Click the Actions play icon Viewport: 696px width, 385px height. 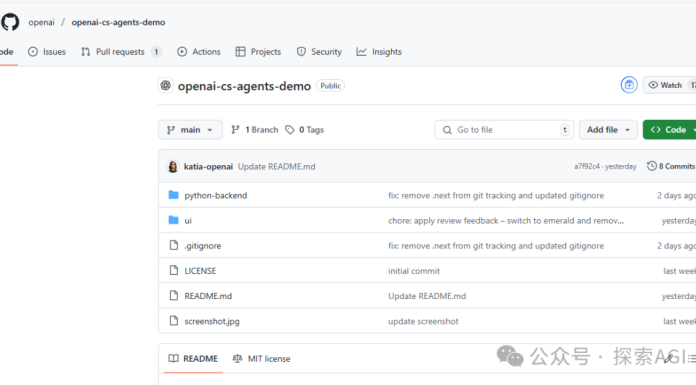[182, 52]
